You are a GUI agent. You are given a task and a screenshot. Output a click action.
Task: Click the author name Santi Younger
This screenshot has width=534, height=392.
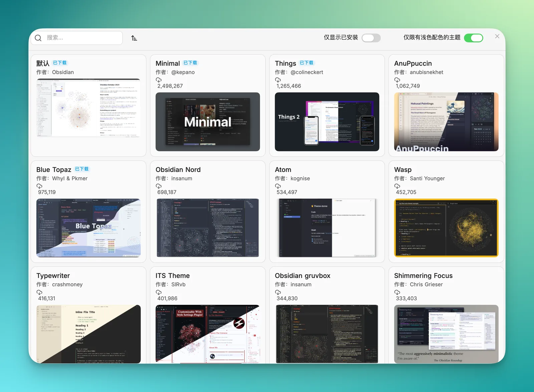tap(427, 179)
